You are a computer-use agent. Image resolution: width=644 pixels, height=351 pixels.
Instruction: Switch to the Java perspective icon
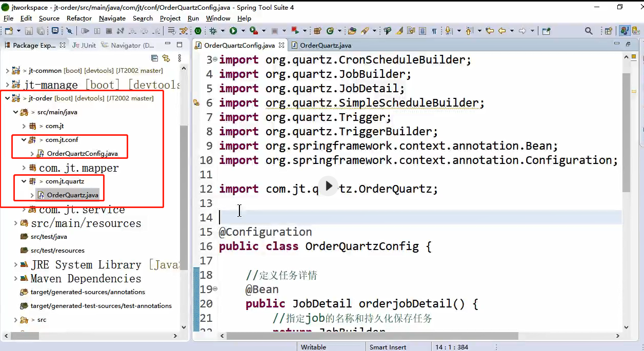pos(625,31)
